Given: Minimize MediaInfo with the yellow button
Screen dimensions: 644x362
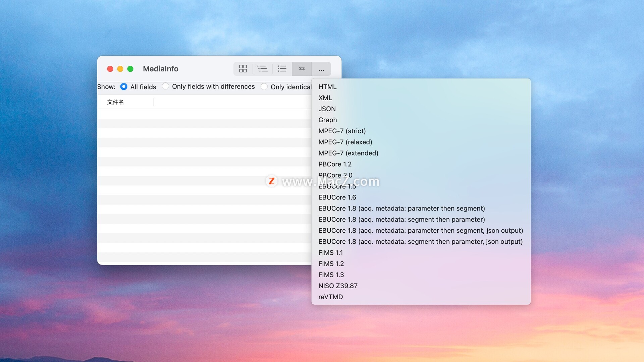Looking at the screenshot, I should click(120, 69).
